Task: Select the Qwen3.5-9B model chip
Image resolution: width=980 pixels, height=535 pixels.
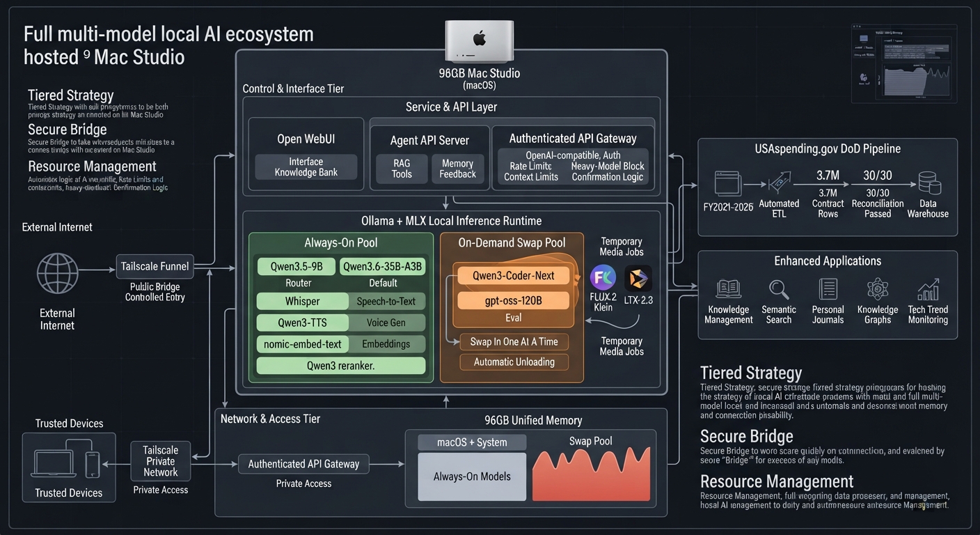Action: pos(297,266)
